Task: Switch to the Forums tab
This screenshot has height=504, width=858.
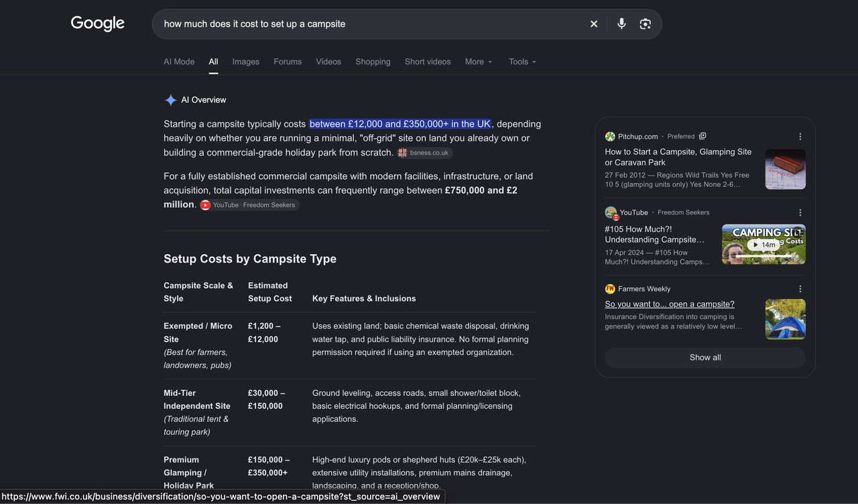Action: tap(288, 62)
